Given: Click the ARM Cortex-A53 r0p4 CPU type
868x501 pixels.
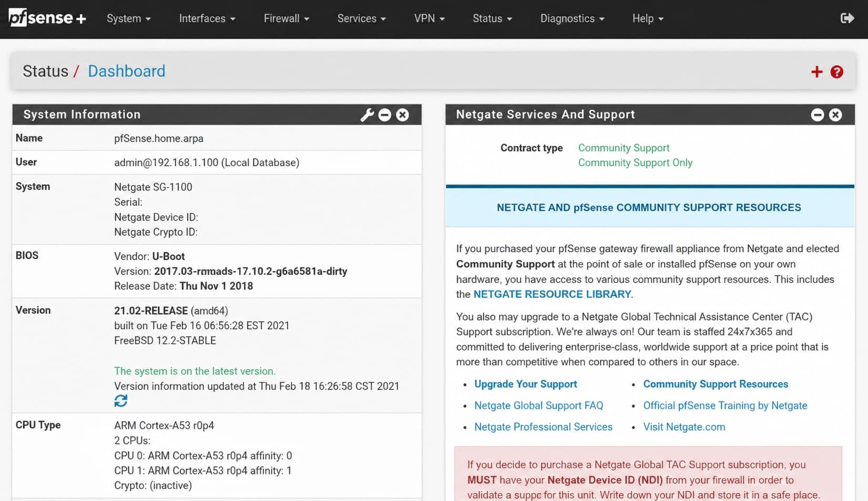Looking at the screenshot, I should coord(164,425).
